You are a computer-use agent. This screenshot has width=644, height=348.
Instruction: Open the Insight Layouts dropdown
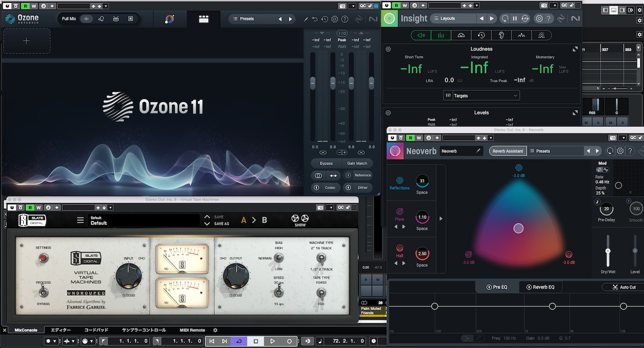point(452,18)
